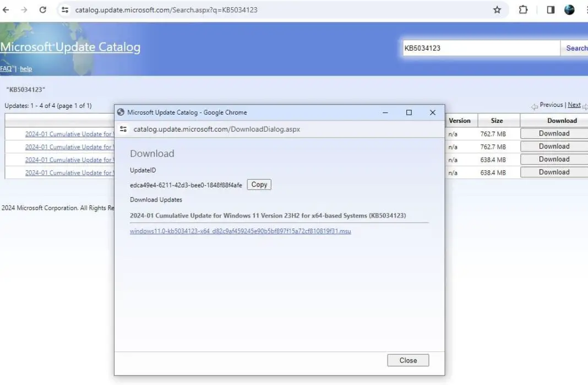Click the Search button
This screenshot has height=385, width=588.
pyautogui.click(x=576, y=48)
